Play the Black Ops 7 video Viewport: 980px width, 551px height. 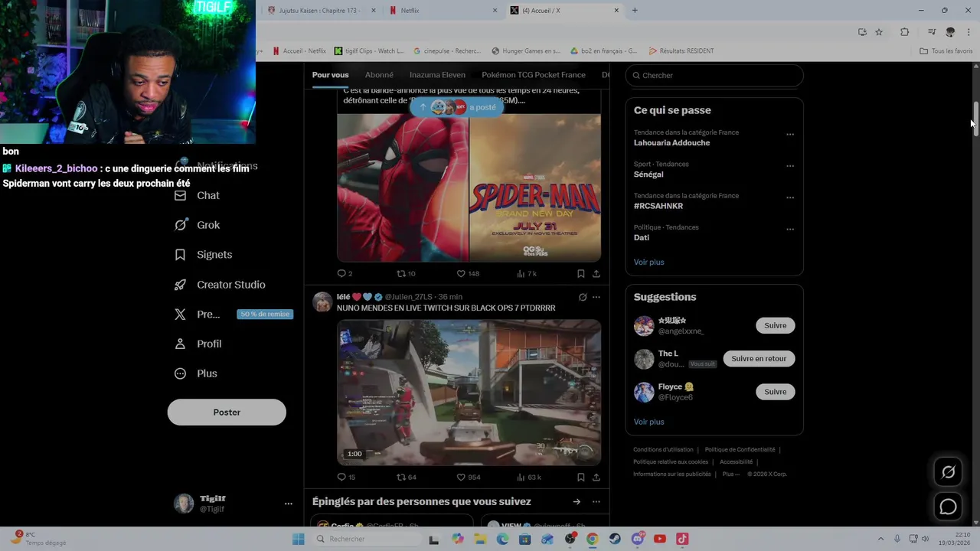pyautogui.click(x=469, y=393)
